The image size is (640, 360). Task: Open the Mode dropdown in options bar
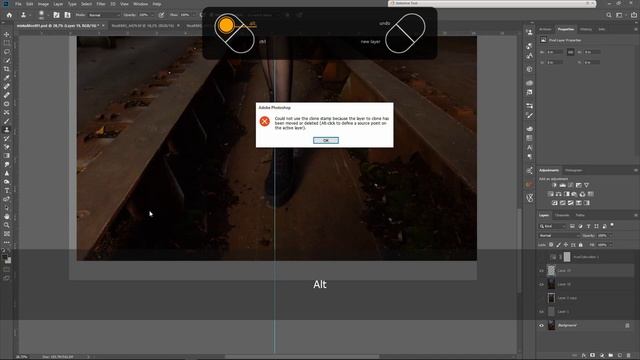click(x=104, y=15)
